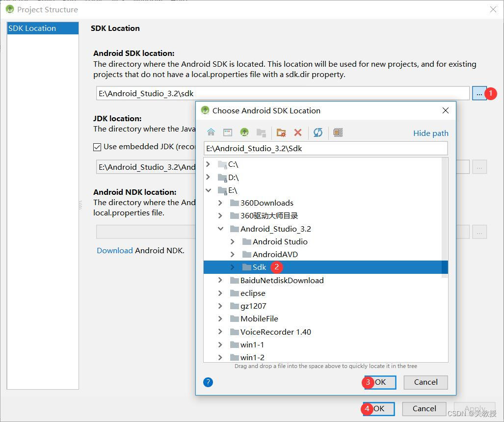The image size is (504, 422).
Task: Select the gz1207 folder row
Action: coord(323,306)
